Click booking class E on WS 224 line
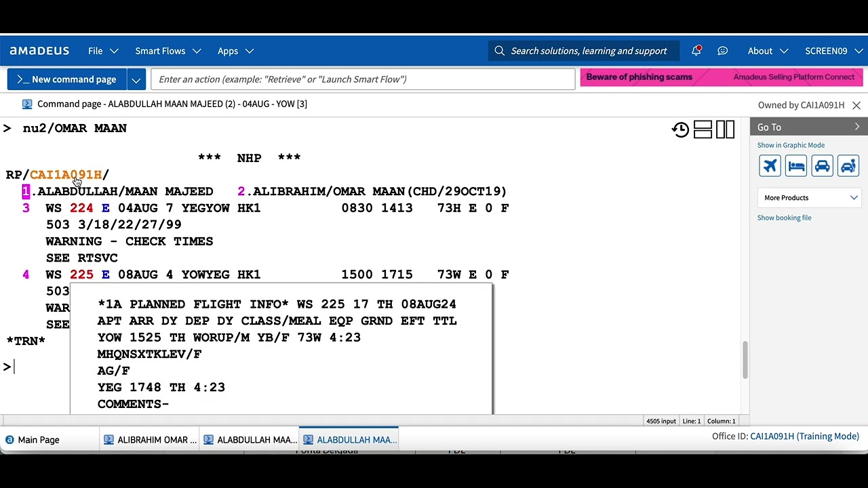 pos(105,208)
